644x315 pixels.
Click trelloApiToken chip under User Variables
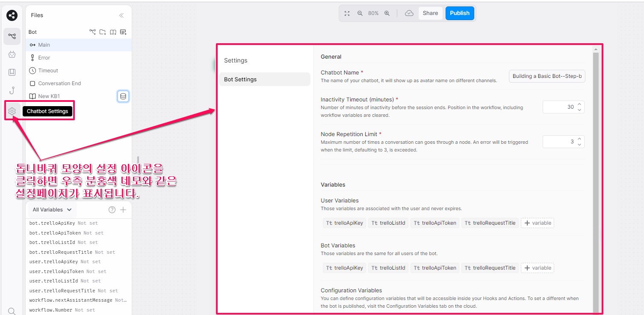(x=435, y=223)
